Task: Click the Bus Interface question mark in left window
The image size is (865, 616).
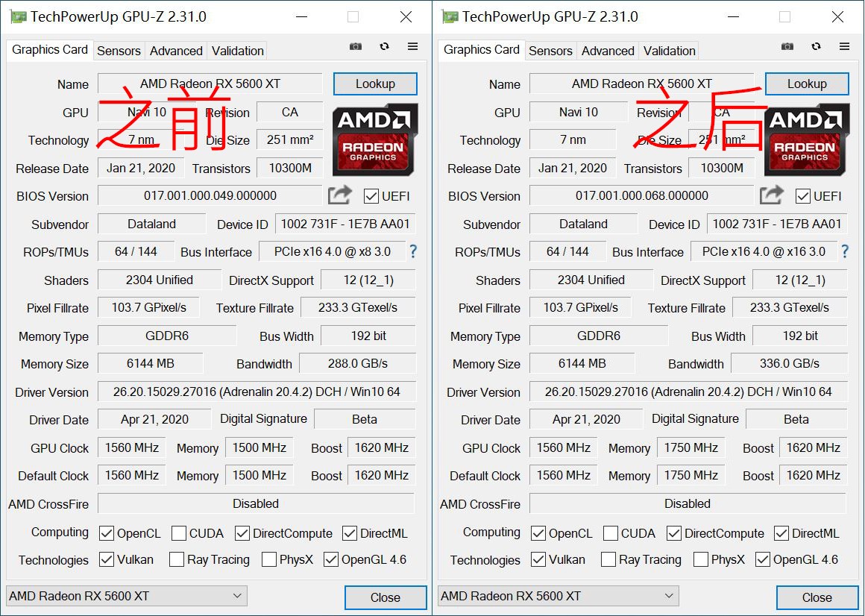Action: point(412,251)
